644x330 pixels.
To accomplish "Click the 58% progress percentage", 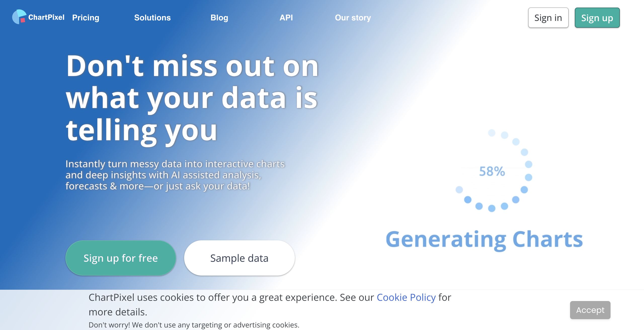I will click(x=492, y=171).
